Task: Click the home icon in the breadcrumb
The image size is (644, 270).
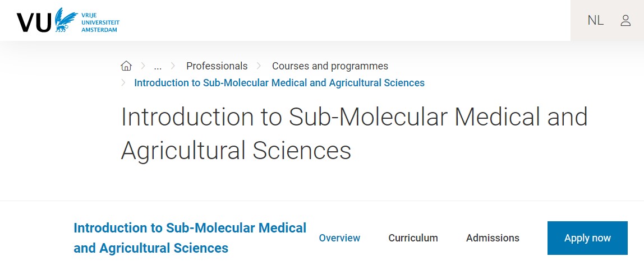Action: [x=126, y=66]
